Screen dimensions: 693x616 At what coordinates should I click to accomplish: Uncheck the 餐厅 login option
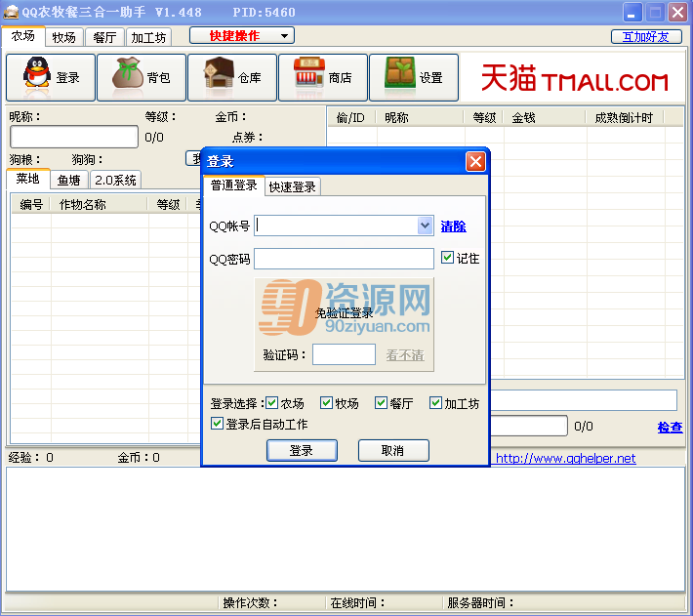(381, 402)
